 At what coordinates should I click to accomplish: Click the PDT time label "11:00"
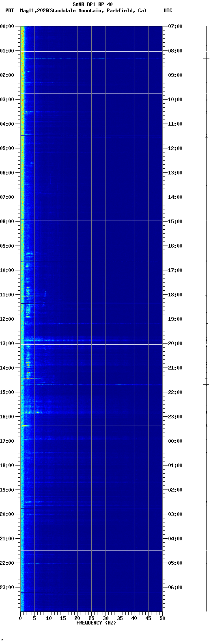pos(7,295)
